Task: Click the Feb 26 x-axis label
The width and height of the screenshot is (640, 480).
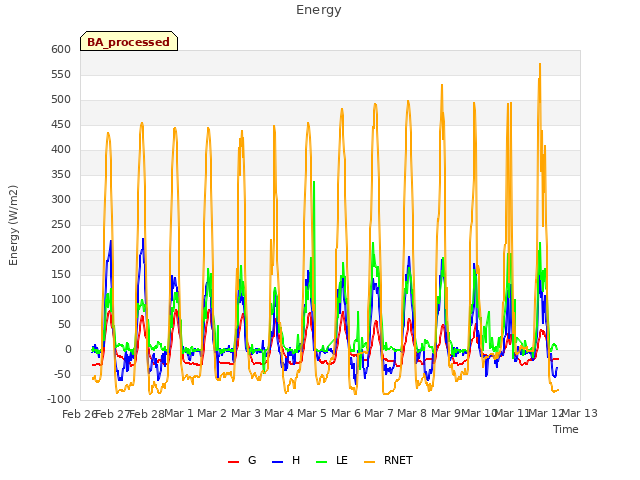Action: tap(79, 414)
